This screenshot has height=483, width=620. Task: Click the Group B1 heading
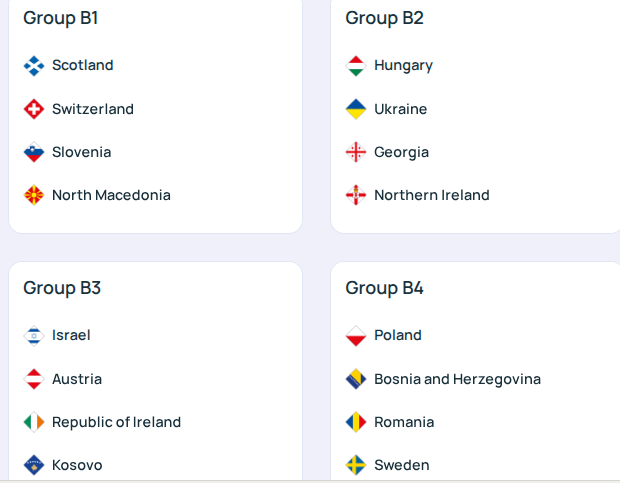tap(61, 18)
